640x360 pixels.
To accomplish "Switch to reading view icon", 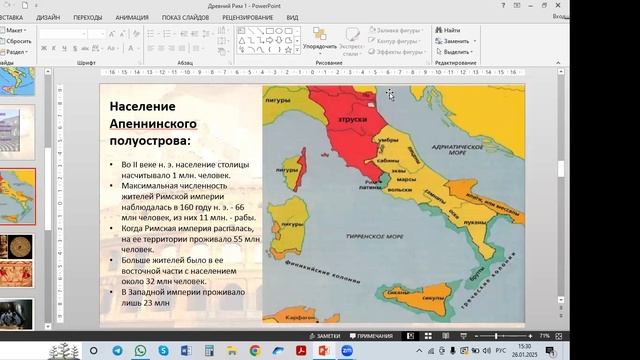I will coord(446,336).
